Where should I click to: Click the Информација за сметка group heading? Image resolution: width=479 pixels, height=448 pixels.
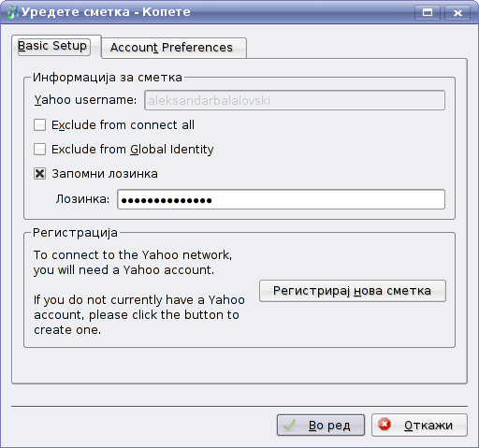click(108, 78)
